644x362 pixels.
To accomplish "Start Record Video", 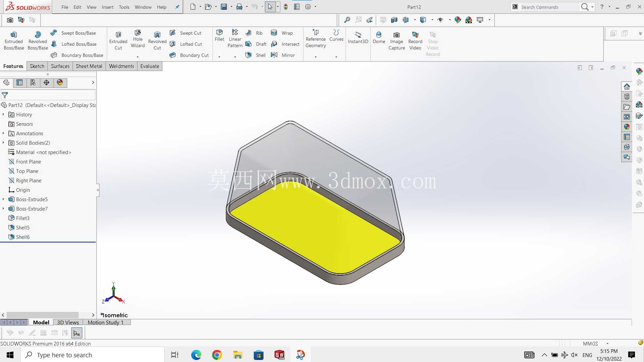I will pos(415,41).
